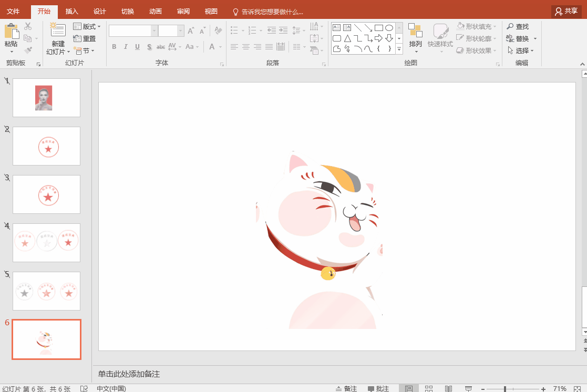Click the font color A icon
This screenshot has width=587, height=392.
click(212, 47)
